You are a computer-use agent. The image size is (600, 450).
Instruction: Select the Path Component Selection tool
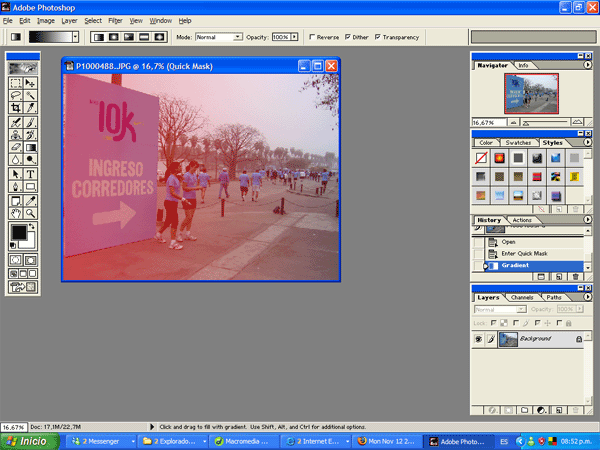[16, 174]
